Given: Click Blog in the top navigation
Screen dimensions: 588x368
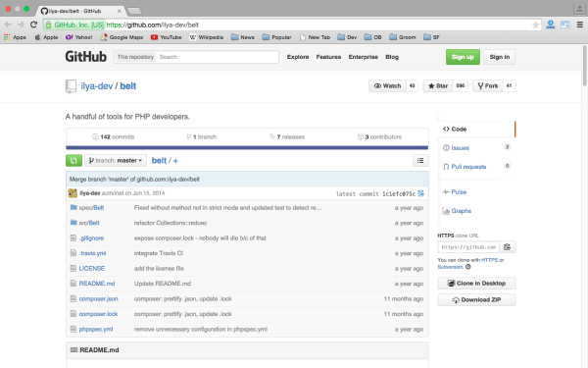Looking at the screenshot, I should tap(392, 57).
